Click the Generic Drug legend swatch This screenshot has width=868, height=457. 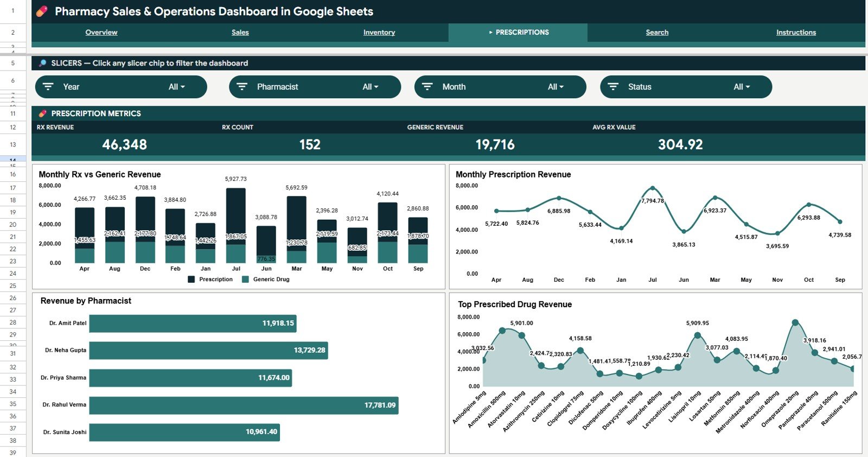[245, 280]
